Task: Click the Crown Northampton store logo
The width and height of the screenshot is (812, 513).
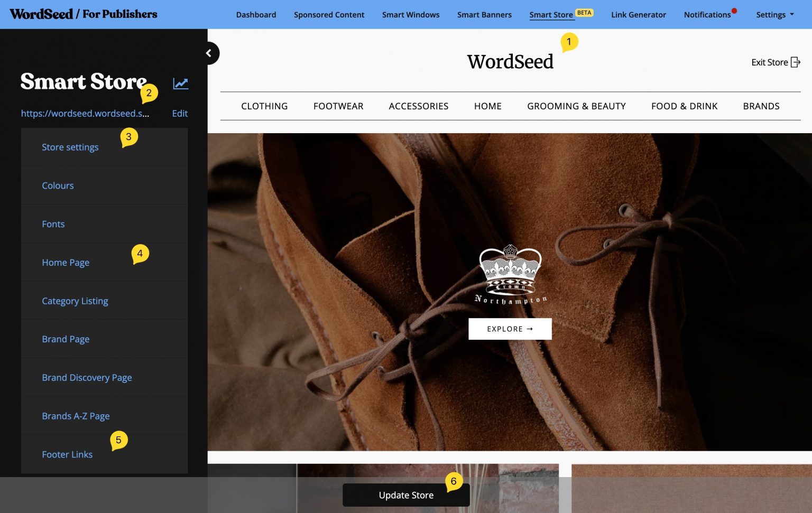Action: tap(510, 275)
